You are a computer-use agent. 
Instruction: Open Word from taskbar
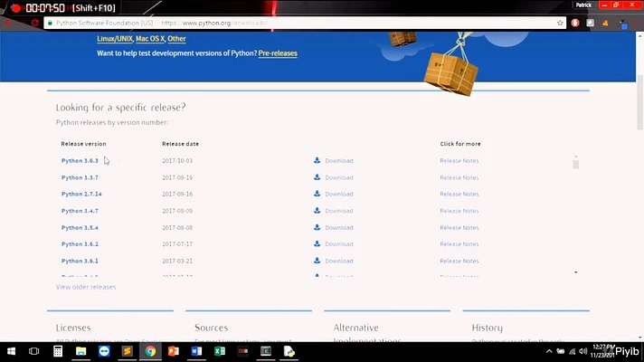[196, 351]
